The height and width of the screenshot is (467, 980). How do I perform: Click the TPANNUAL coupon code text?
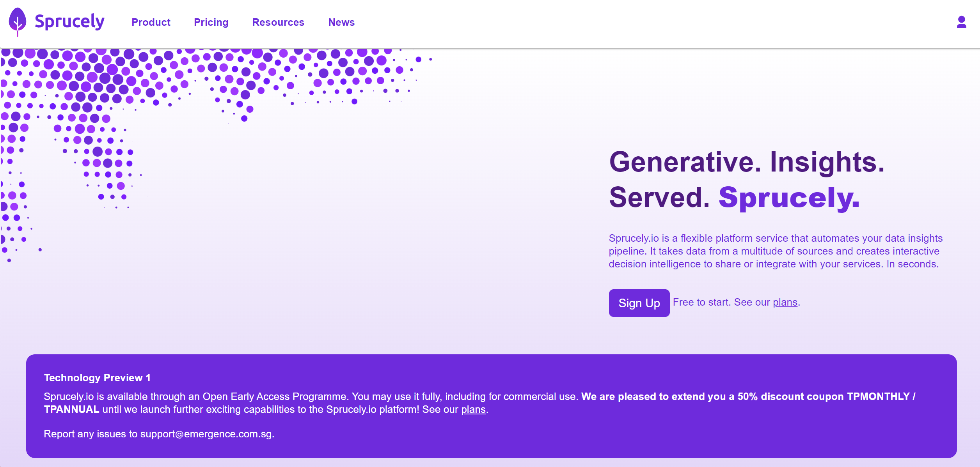[x=71, y=409]
